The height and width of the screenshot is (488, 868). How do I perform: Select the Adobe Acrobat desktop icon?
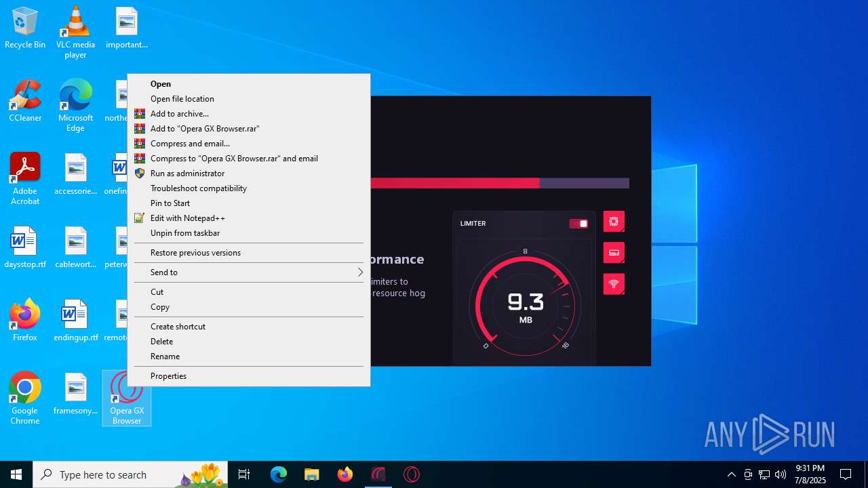(x=25, y=179)
